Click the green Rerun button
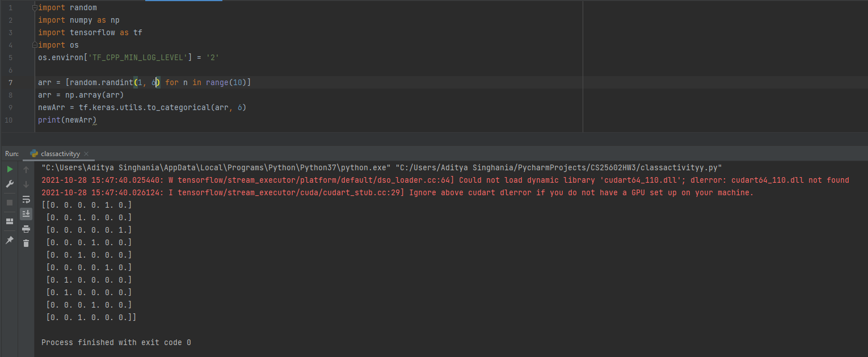 point(10,169)
